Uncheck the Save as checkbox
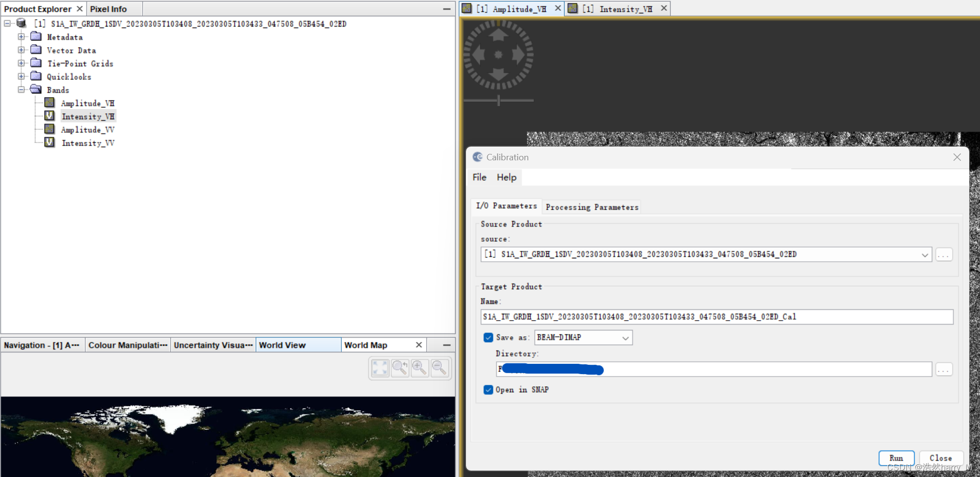 pyautogui.click(x=488, y=337)
